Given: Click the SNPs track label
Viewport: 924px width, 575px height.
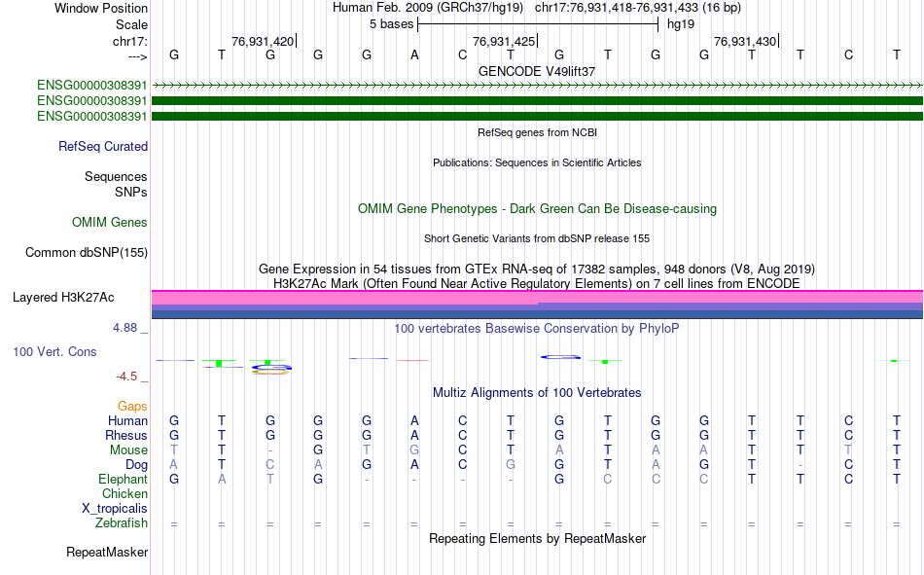Looking at the screenshot, I should click(131, 193).
